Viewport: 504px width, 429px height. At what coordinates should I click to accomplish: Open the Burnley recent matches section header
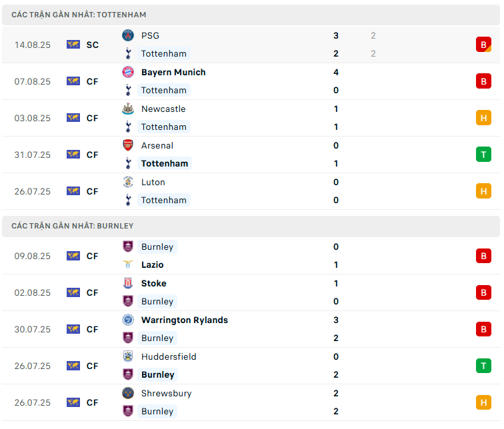(x=73, y=226)
